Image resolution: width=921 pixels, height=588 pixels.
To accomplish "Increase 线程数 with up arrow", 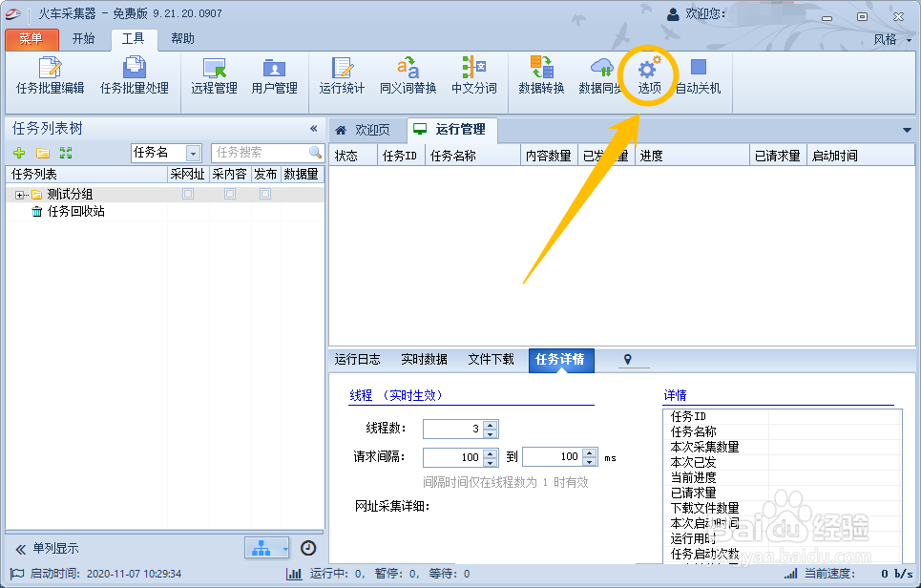I will [x=491, y=425].
